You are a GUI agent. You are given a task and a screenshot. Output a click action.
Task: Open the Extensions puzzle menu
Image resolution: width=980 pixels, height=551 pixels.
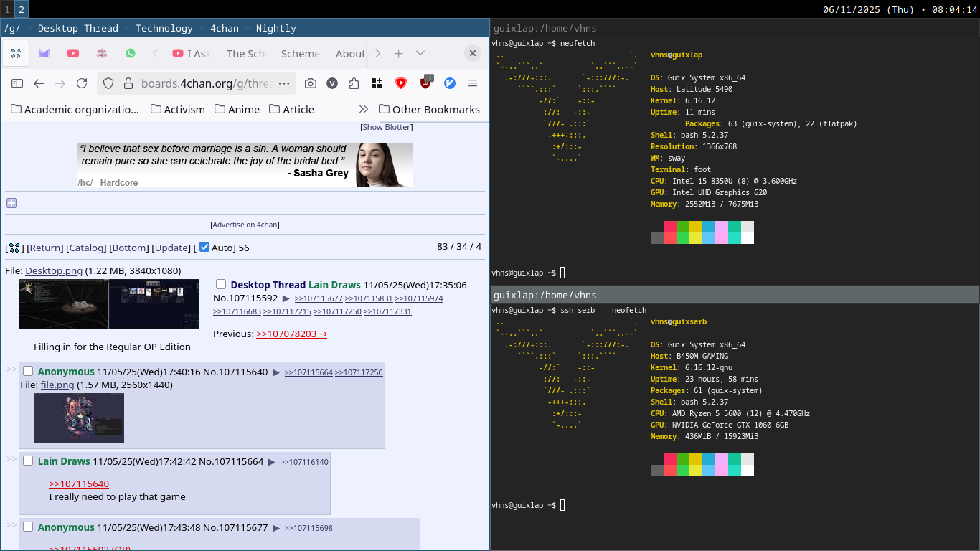click(x=354, y=83)
